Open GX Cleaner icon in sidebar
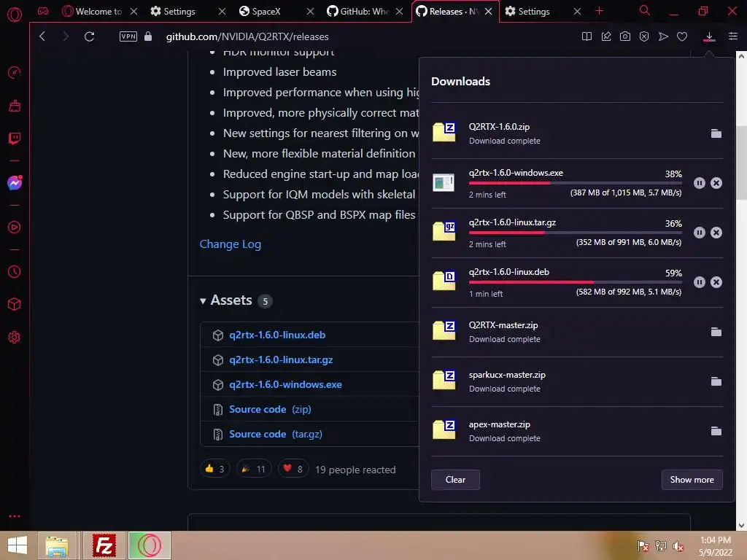Screen dimensions: 747x560 pyautogui.click(x=15, y=106)
